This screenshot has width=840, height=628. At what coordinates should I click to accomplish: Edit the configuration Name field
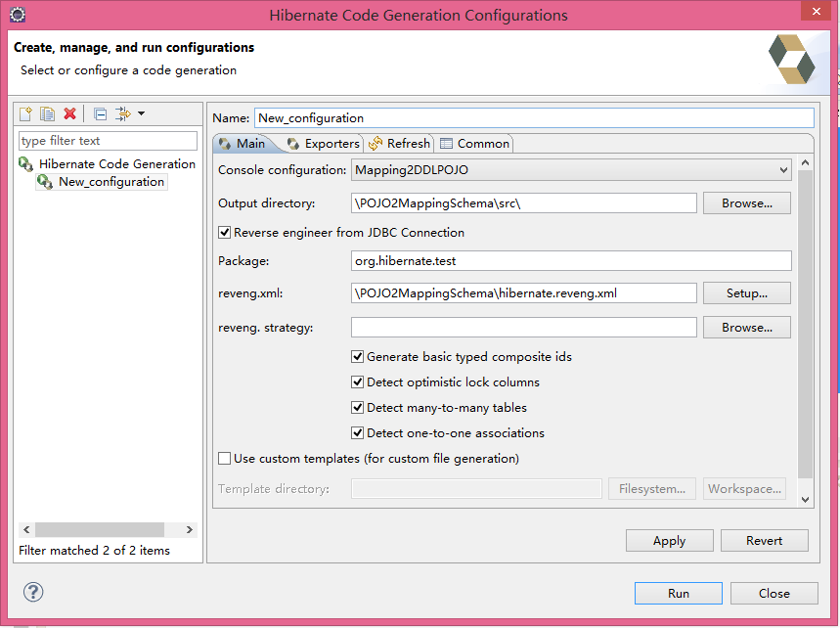(534, 118)
